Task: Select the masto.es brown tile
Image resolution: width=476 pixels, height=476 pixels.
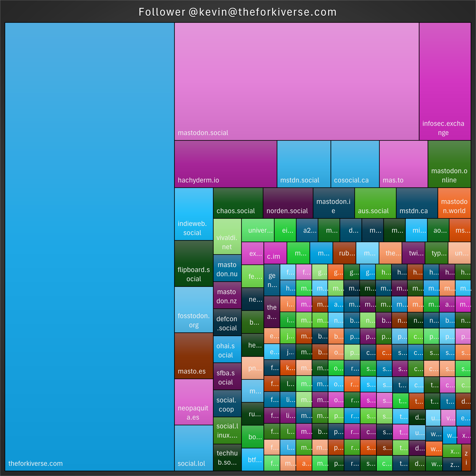Action: click(194, 355)
